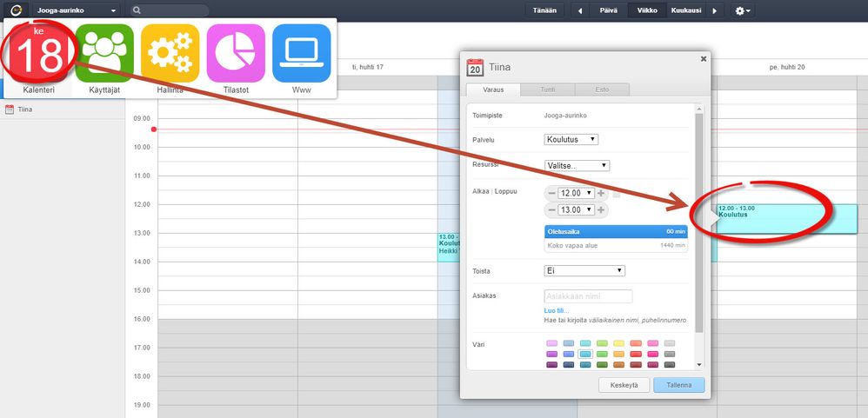Click the Tänään today button
This screenshot has width=868, height=418.
[x=544, y=10]
